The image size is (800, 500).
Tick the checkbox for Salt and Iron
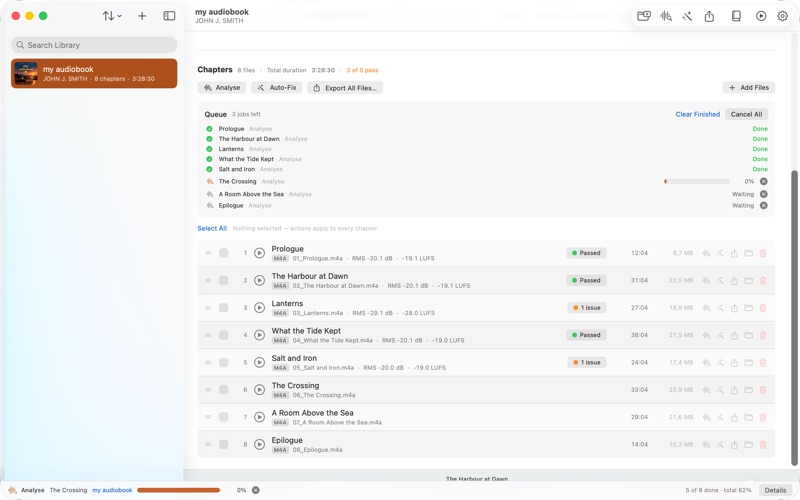(x=223, y=362)
